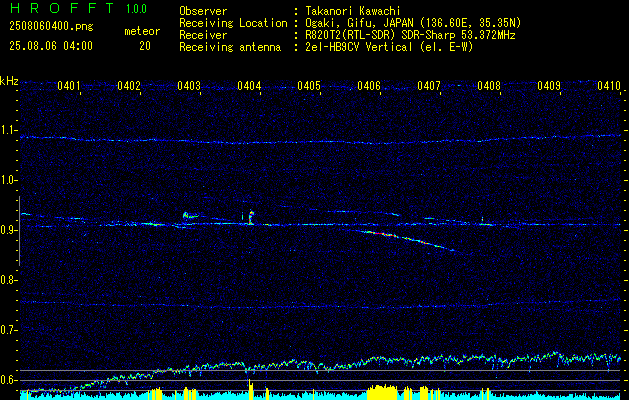629x400 pixels.
Task: Click the 0410 time marker
Action: pyautogui.click(x=609, y=85)
